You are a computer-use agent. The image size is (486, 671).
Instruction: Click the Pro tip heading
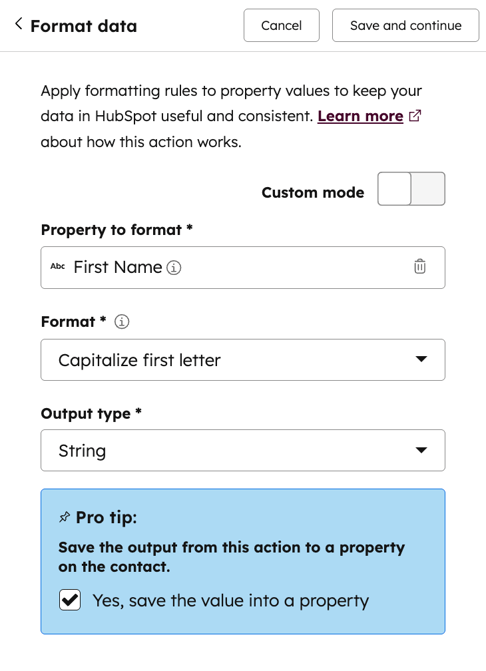pos(107,517)
